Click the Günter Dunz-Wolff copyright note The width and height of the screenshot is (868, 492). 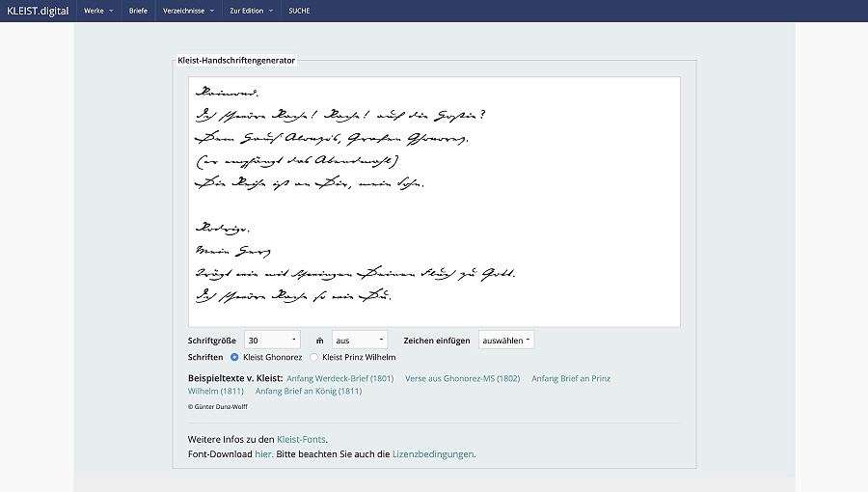click(217, 406)
